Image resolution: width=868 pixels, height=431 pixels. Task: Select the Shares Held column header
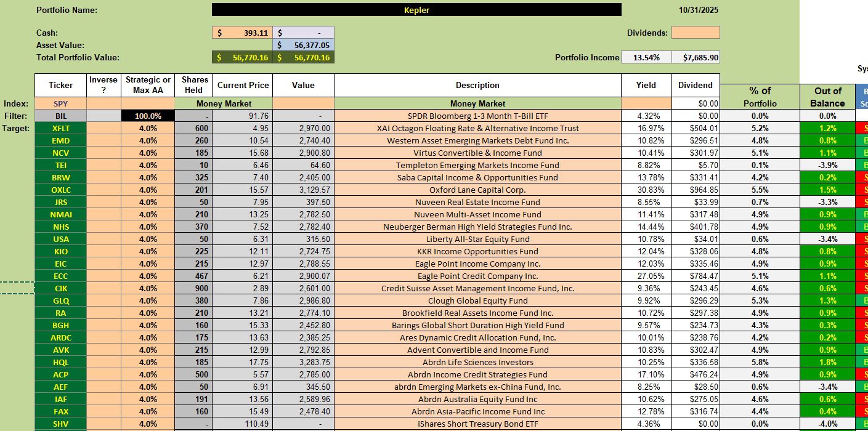pyautogui.click(x=193, y=85)
